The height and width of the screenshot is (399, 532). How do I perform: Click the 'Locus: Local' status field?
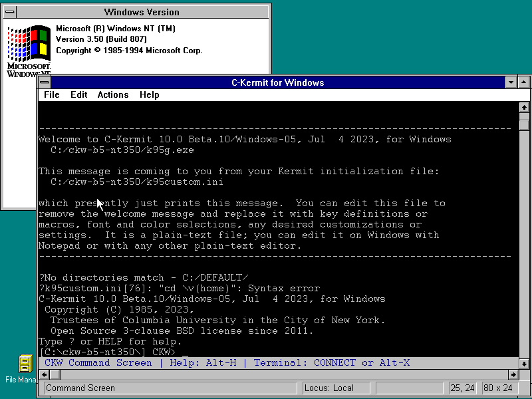(336, 388)
